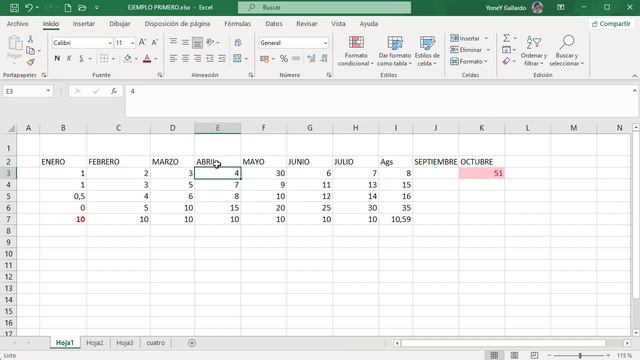Click the Compartir share button
This screenshot has width=640, height=360.
611,24
